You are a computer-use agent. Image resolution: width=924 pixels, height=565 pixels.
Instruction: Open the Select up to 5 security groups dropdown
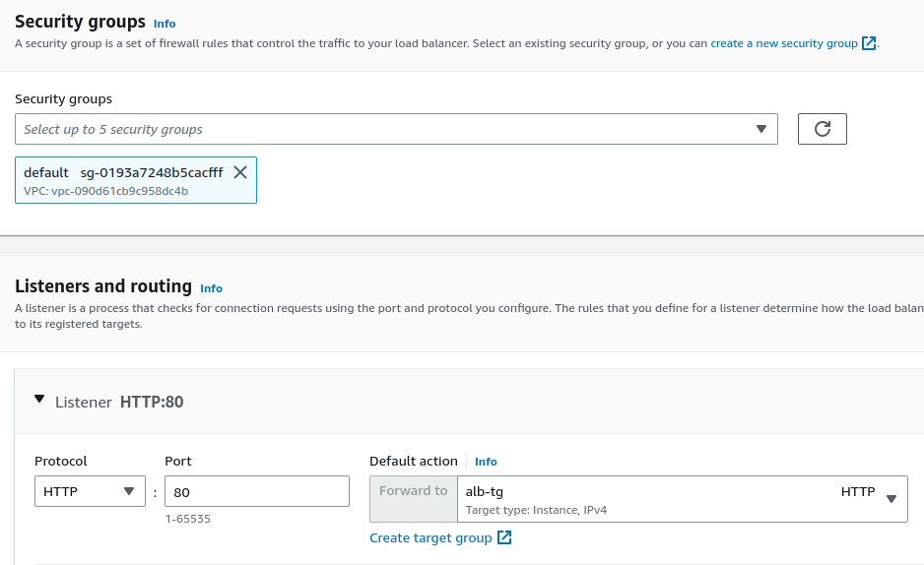click(x=396, y=129)
